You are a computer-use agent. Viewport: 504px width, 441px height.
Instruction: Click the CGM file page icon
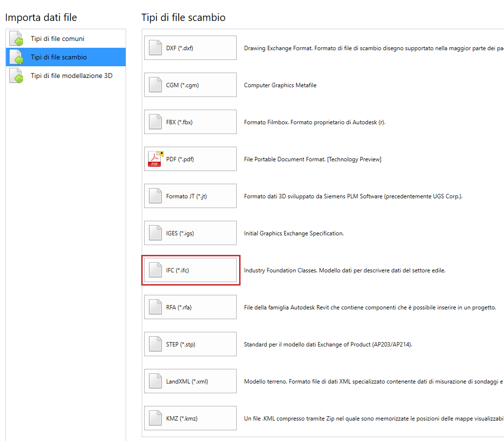pos(155,85)
